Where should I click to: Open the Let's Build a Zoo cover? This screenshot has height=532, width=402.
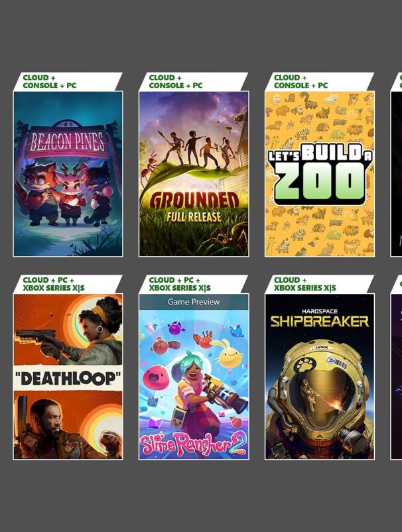coord(320,174)
